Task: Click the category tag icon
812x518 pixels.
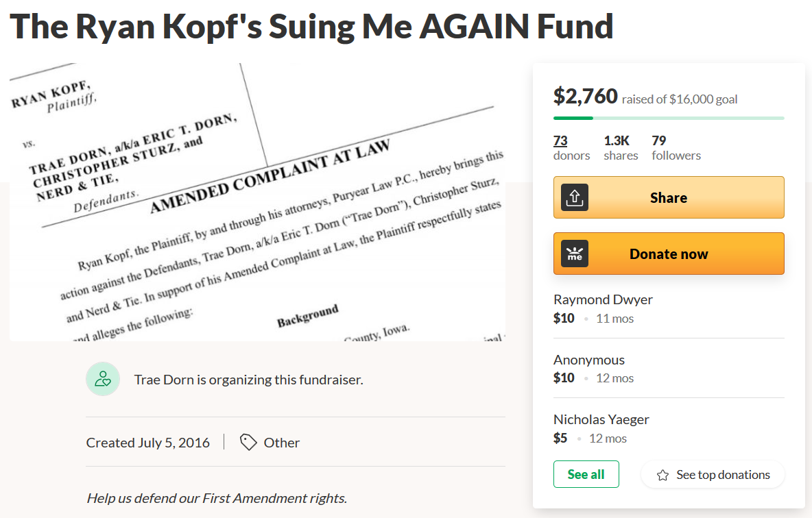Action: pyautogui.click(x=248, y=443)
